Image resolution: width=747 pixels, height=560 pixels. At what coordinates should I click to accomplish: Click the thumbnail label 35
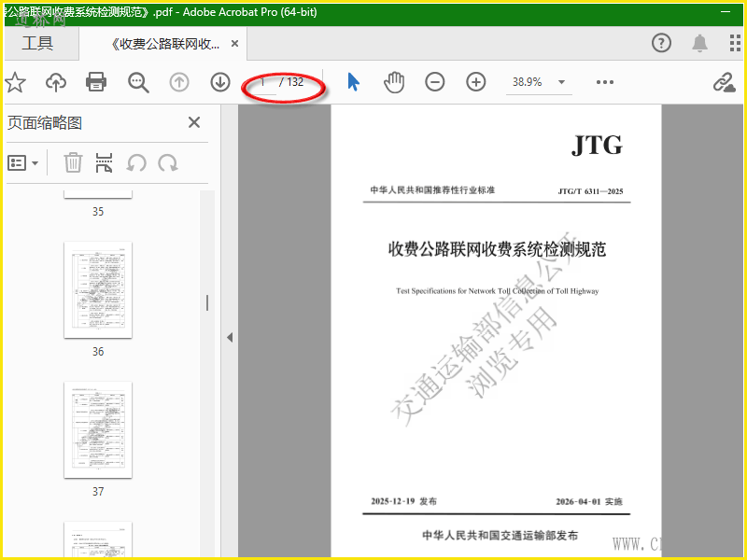click(98, 212)
